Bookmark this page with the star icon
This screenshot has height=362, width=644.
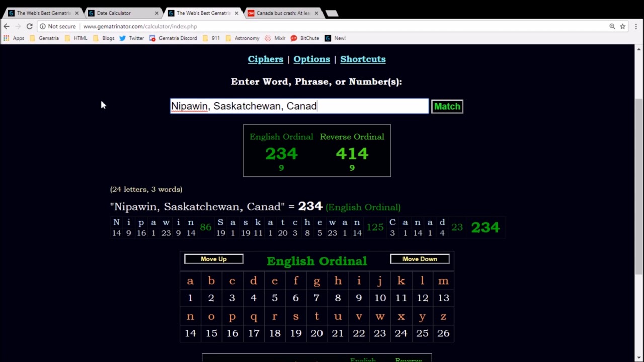(622, 26)
